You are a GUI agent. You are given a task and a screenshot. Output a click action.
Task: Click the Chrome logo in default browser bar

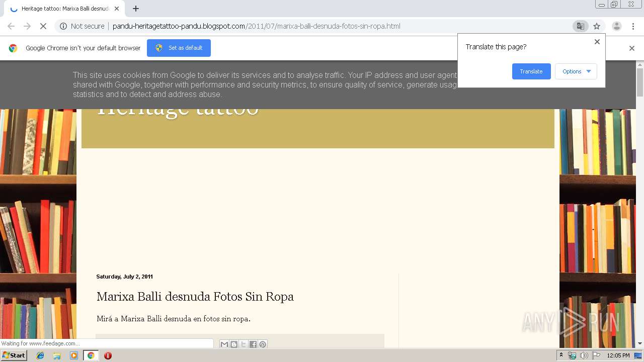click(x=13, y=48)
